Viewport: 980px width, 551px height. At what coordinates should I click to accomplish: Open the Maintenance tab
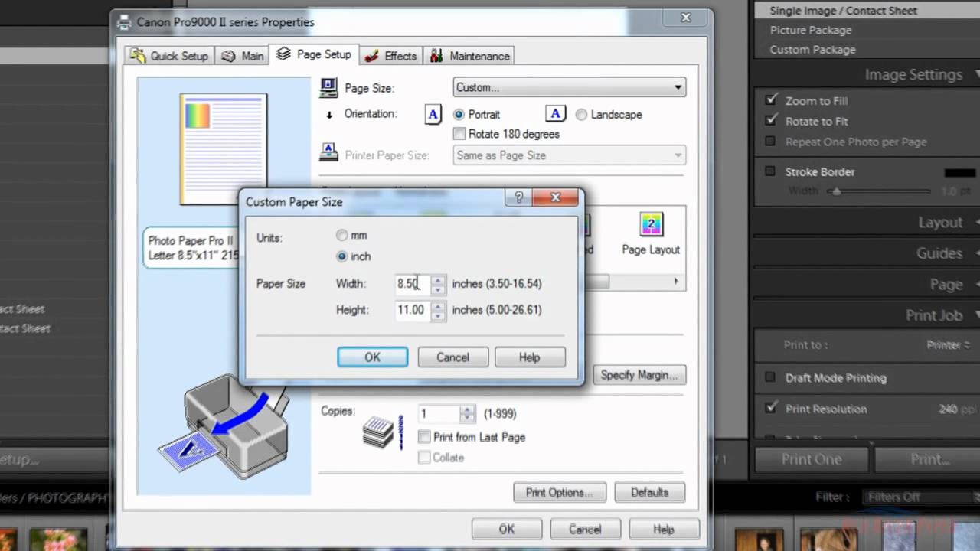[469, 56]
